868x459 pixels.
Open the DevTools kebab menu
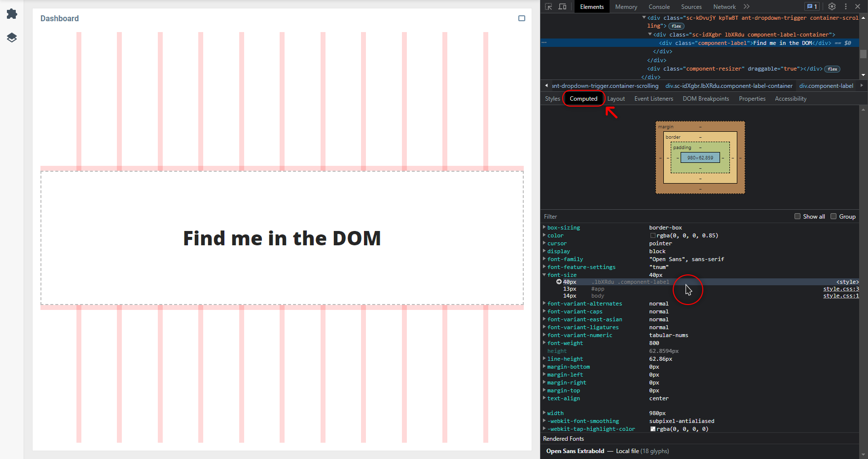(x=845, y=6)
